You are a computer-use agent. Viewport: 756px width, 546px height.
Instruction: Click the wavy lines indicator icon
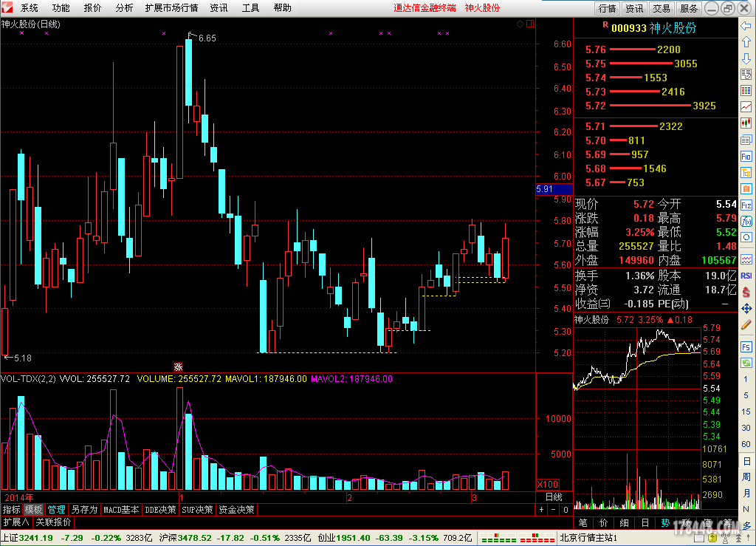746,259
